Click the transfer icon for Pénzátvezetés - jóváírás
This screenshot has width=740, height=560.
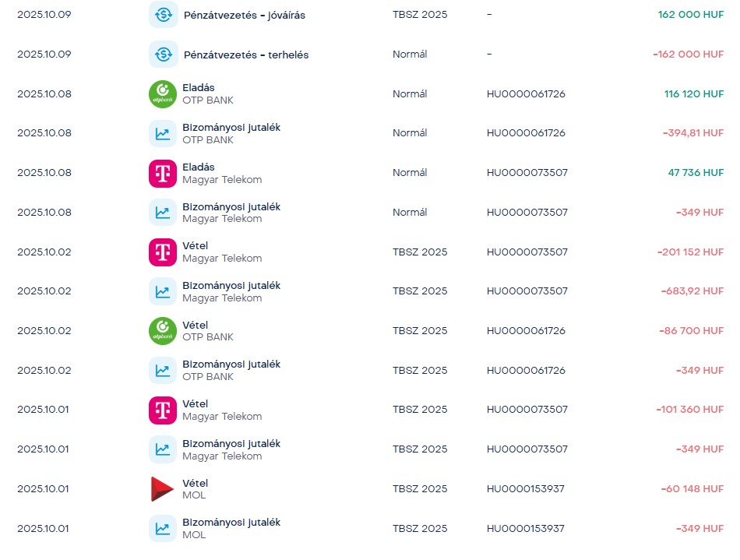pos(163,15)
